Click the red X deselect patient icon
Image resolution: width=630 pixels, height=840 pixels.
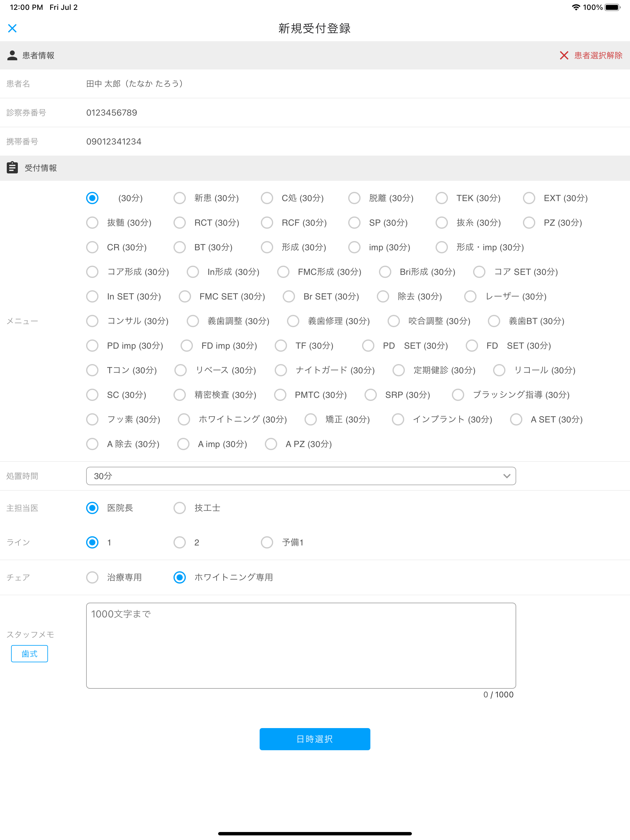click(564, 55)
